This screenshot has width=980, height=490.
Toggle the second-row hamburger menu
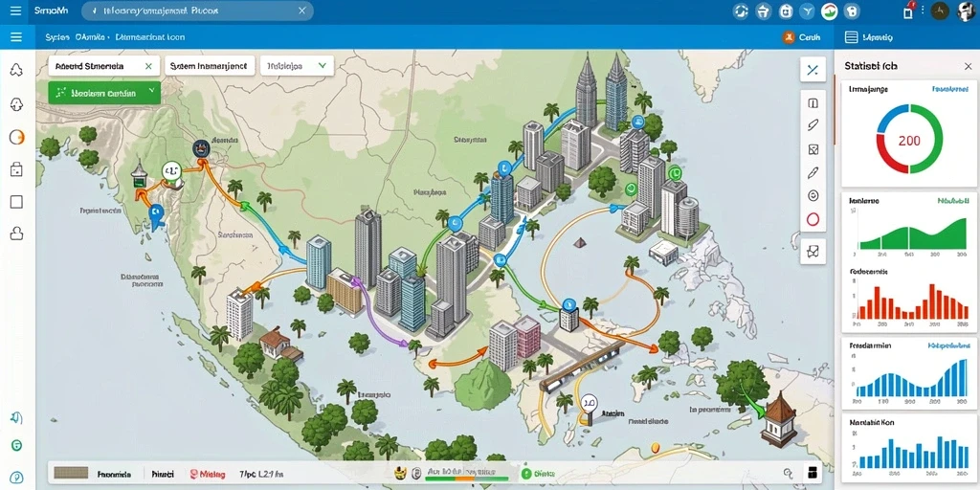(x=16, y=37)
